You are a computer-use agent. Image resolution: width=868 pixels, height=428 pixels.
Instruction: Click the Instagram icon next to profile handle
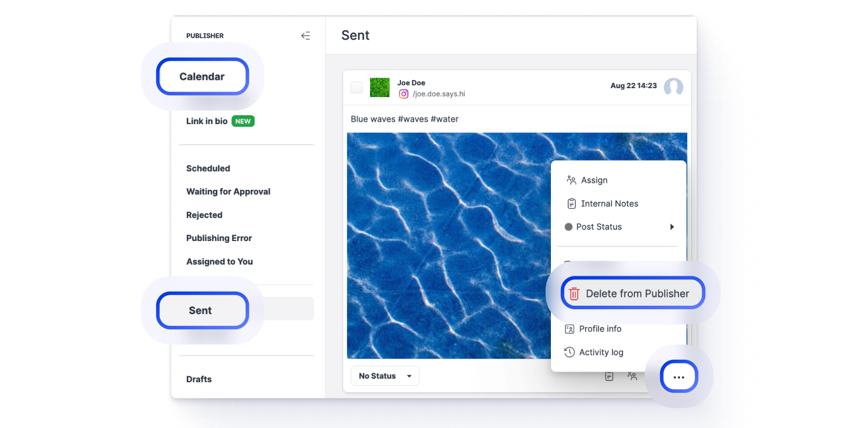click(403, 93)
